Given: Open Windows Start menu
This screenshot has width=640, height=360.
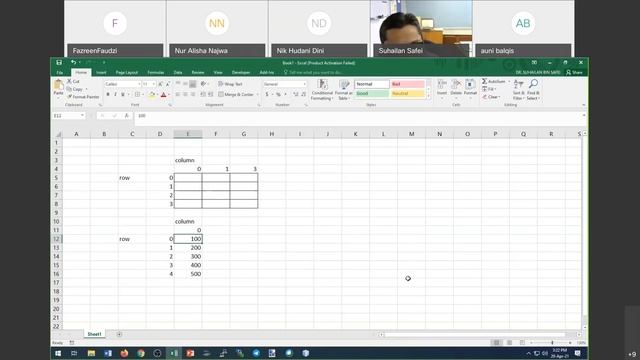Looking at the screenshot, I should tap(58, 353).
